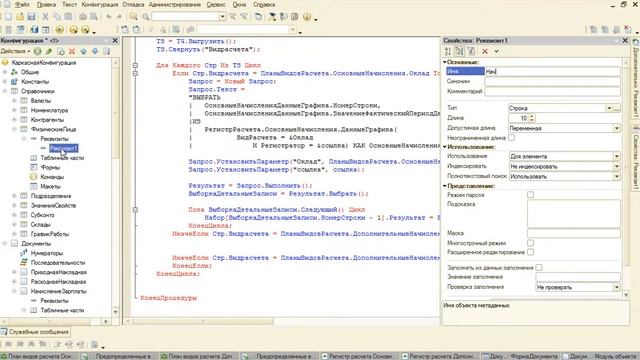Image resolution: width=640 pixels, height=360 pixels.
Task: Enable the Неограниченная длина checkbox
Action: click(511, 138)
